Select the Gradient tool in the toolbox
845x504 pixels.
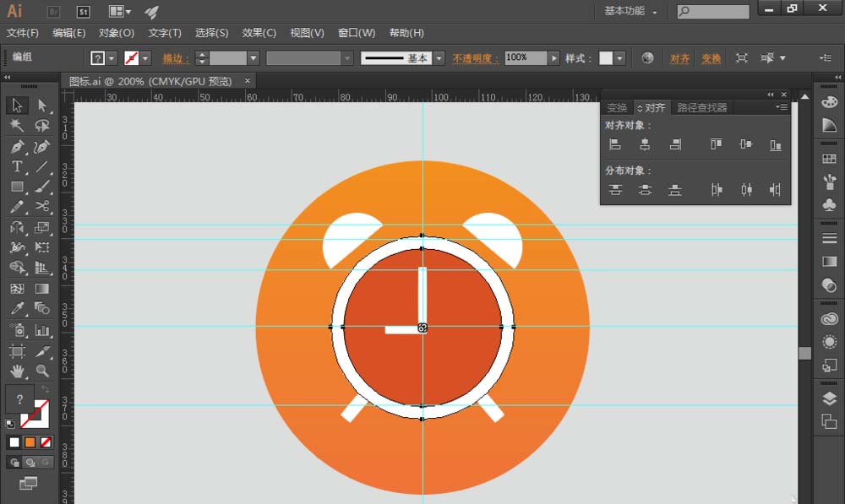(42, 289)
